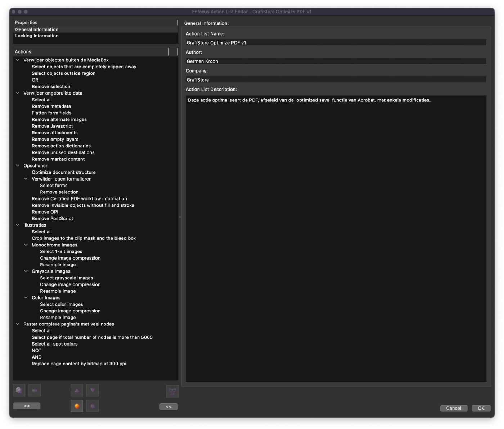Select 'Select page if total number of nodes is more than 5000'
Screen dimensions: 504x429
tap(92, 337)
